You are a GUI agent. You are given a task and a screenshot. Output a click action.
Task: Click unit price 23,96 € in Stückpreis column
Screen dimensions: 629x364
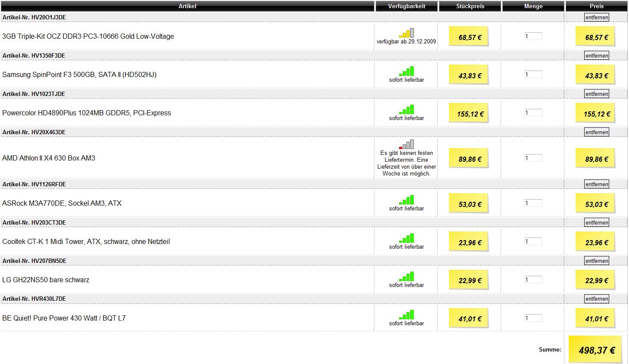(x=469, y=241)
